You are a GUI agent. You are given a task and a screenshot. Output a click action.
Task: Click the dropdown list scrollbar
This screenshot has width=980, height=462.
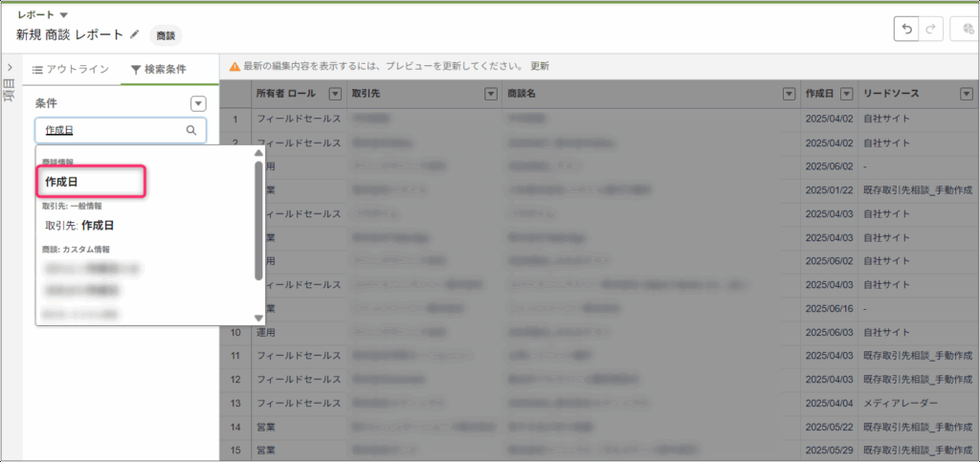258,220
